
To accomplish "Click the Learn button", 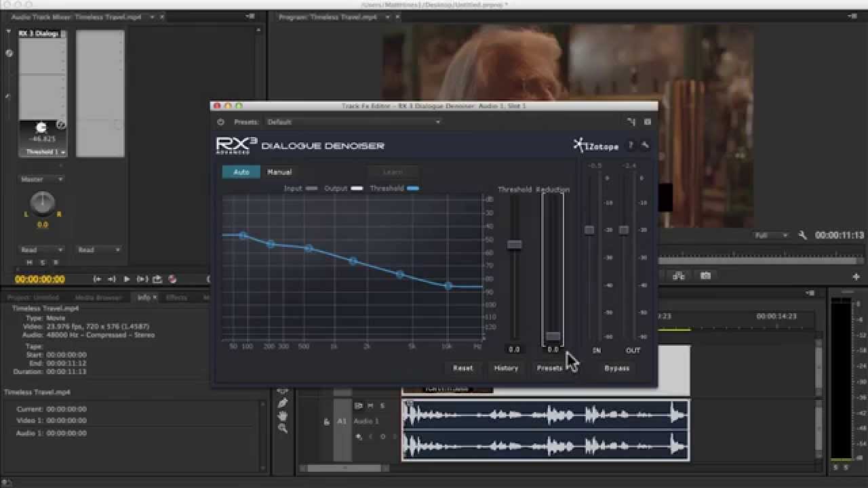I will pyautogui.click(x=393, y=172).
